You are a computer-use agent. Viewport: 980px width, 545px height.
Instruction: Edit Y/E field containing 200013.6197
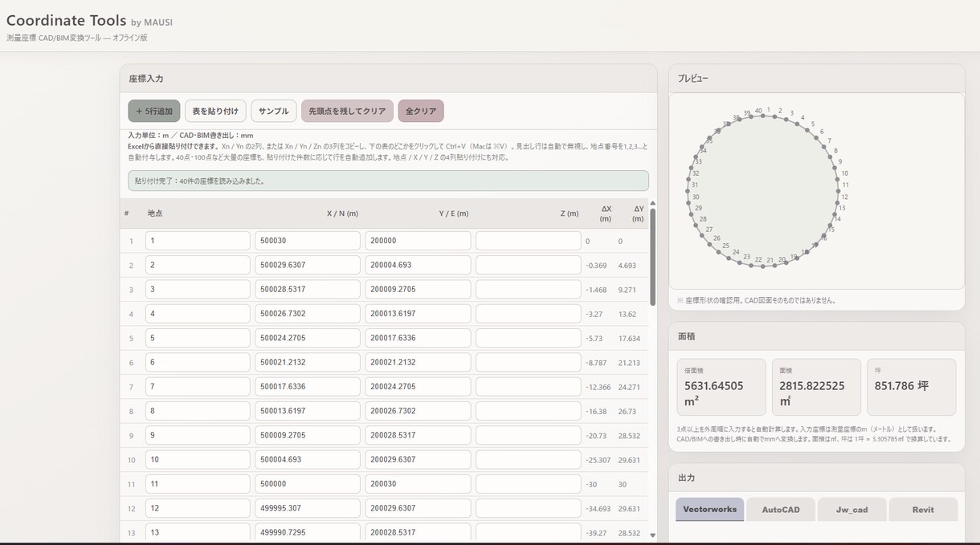pyautogui.click(x=418, y=314)
